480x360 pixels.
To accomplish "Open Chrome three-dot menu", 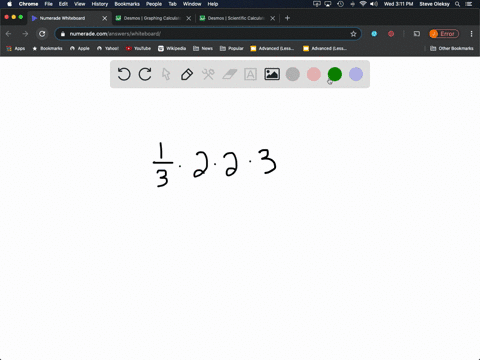I will pyautogui.click(x=471, y=34).
